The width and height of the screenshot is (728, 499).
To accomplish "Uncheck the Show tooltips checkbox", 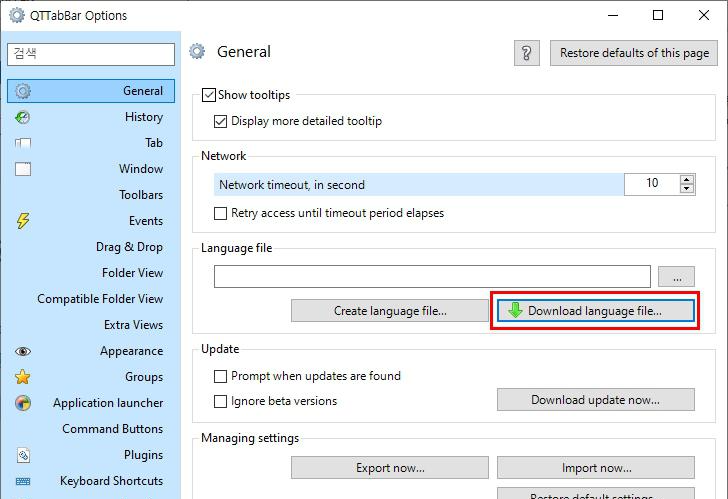I will 209,95.
